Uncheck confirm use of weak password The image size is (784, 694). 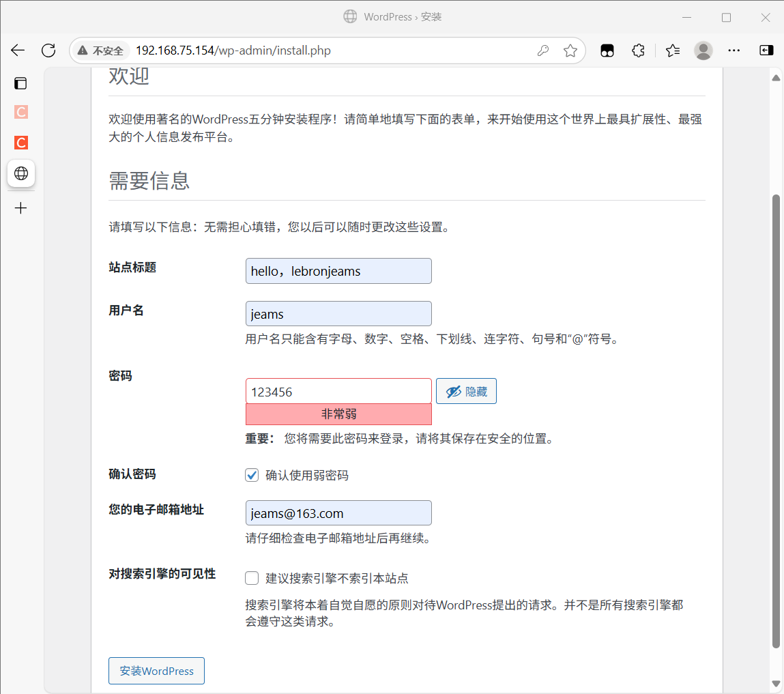(x=252, y=475)
